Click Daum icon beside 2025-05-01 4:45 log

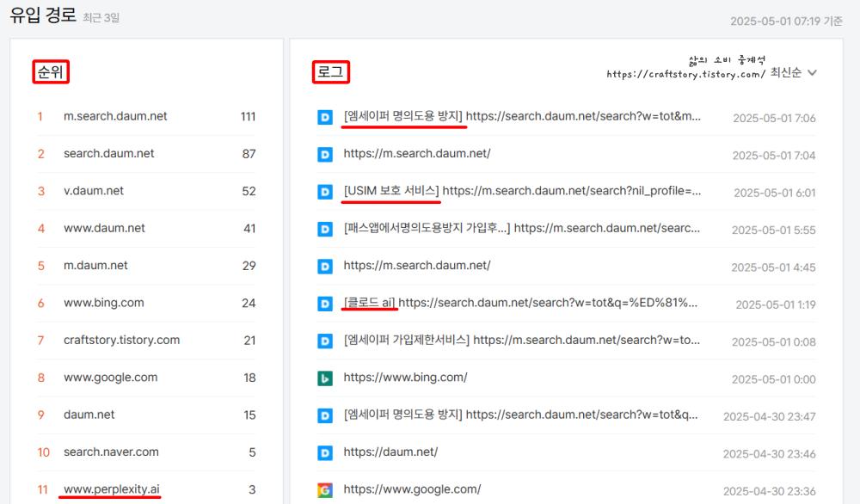(x=325, y=266)
